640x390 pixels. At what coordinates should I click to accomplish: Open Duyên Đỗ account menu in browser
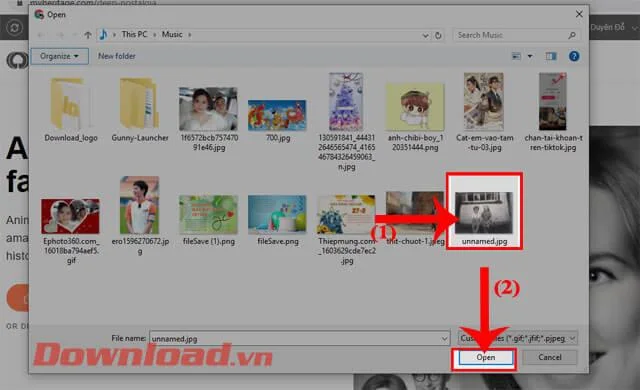pyautogui.click(x=613, y=28)
